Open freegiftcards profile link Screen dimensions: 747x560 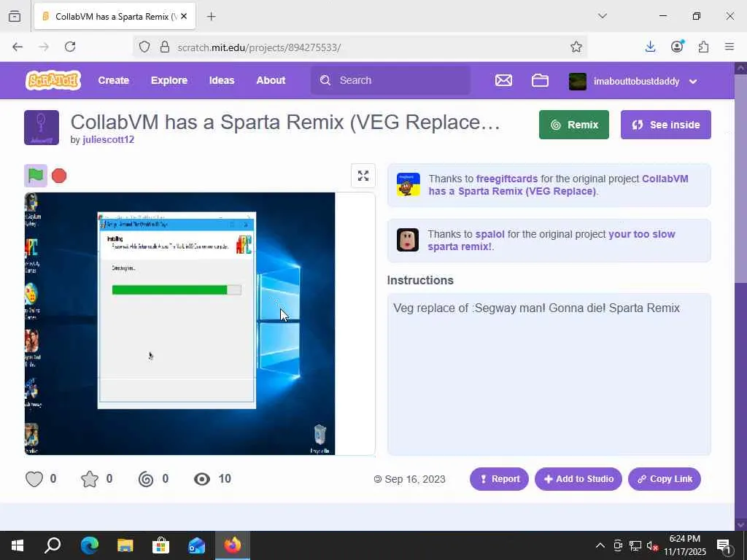pyautogui.click(x=507, y=179)
